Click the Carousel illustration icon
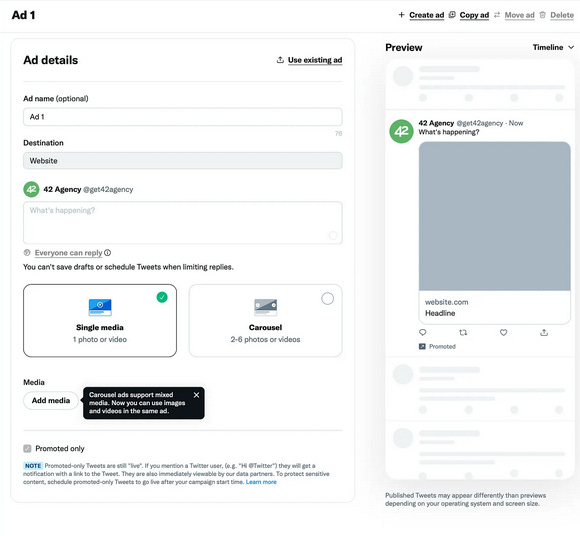The height and width of the screenshot is (536, 580). click(x=266, y=307)
